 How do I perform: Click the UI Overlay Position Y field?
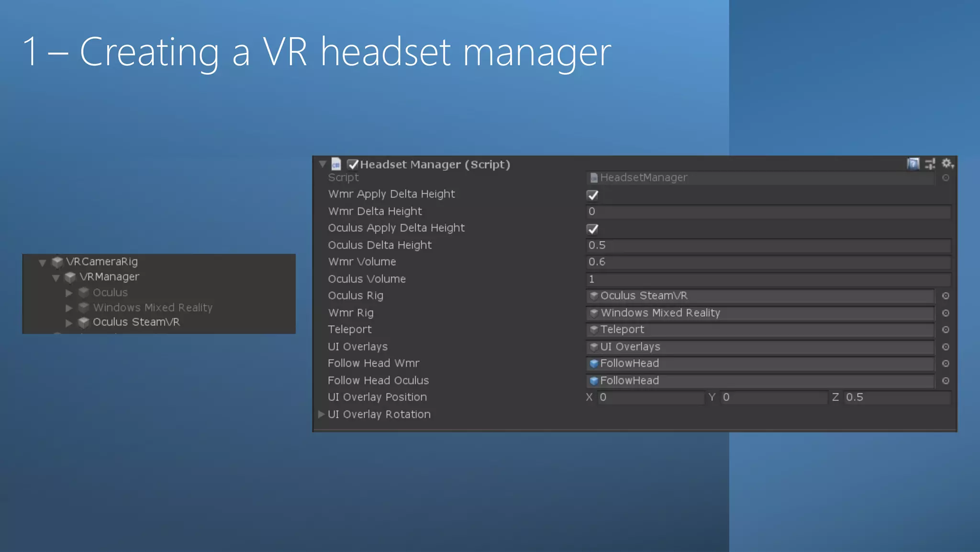774,397
